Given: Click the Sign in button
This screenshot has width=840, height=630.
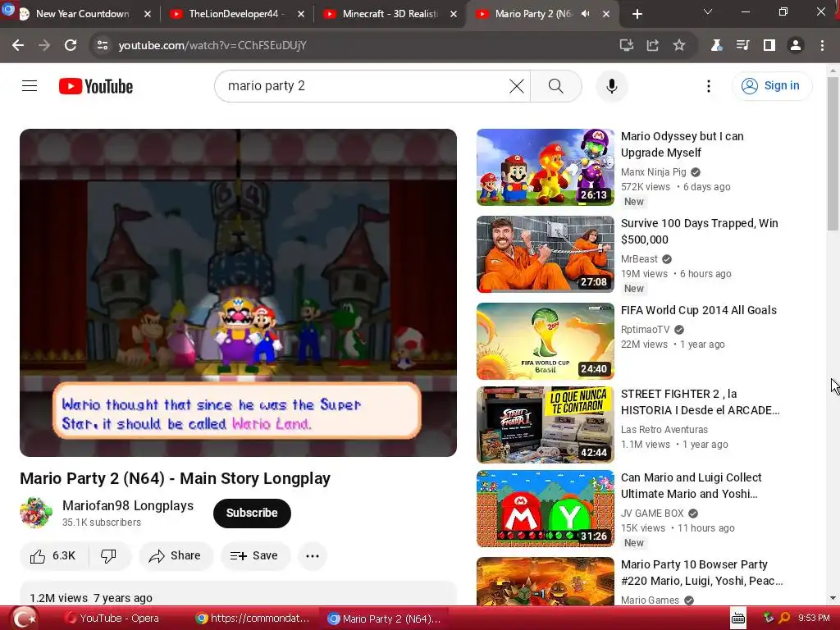Looking at the screenshot, I should tap(771, 85).
